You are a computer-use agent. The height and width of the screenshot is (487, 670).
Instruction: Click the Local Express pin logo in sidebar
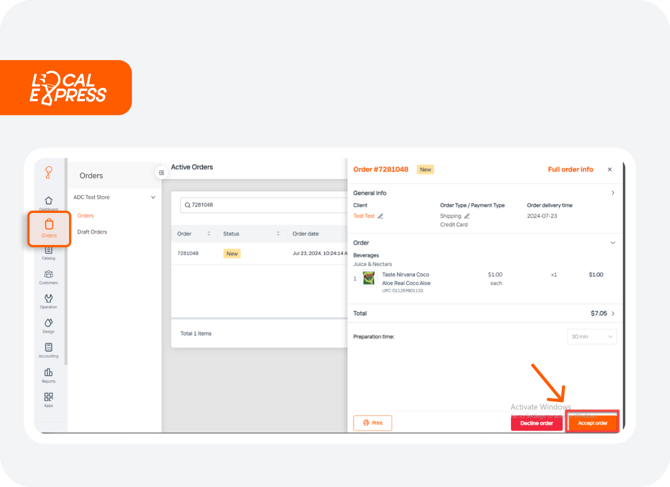point(49,172)
